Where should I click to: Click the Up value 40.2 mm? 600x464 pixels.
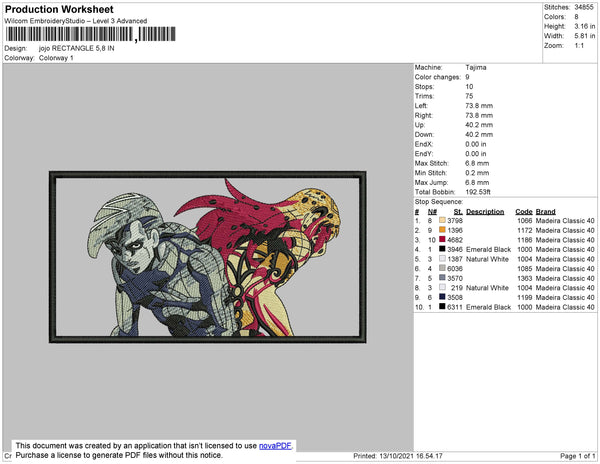[x=479, y=125]
